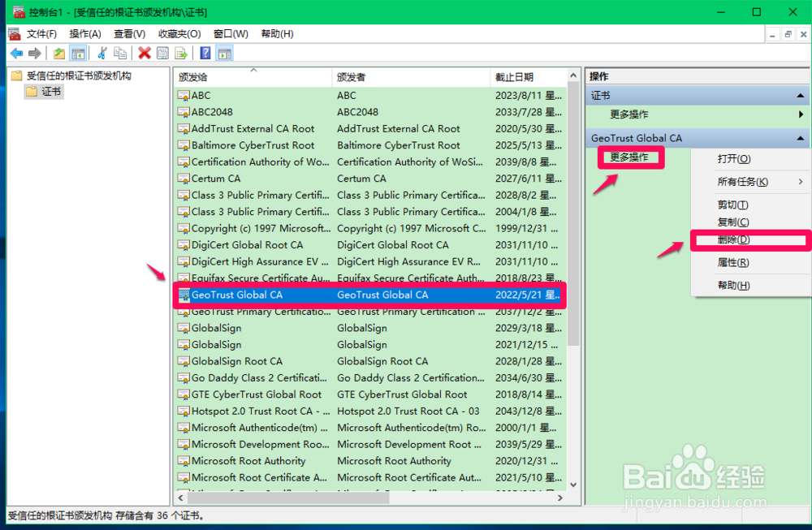812x530 pixels.
Task: Click the Properties toolbar icon
Action: pyautogui.click(x=162, y=54)
